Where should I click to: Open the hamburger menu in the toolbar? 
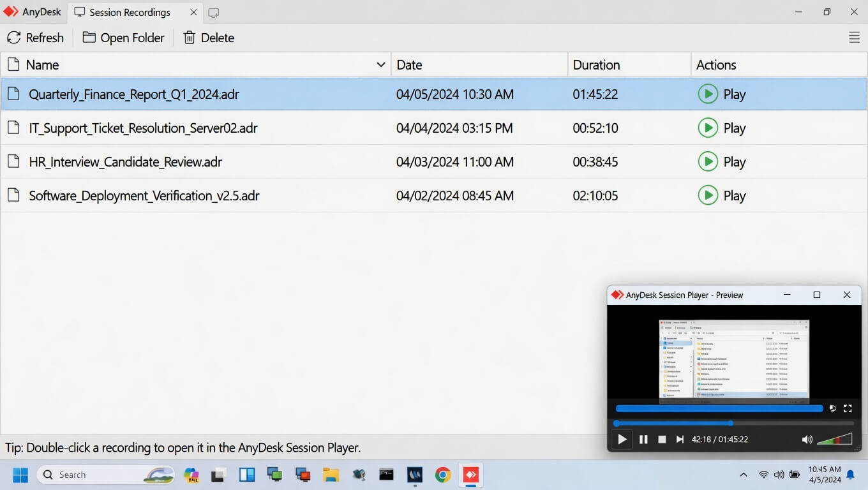(854, 38)
